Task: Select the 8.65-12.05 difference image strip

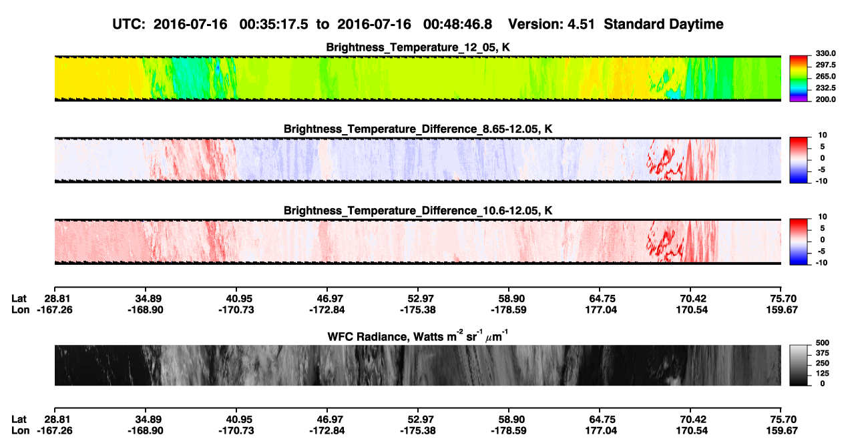Action: click(x=418, y=160)
